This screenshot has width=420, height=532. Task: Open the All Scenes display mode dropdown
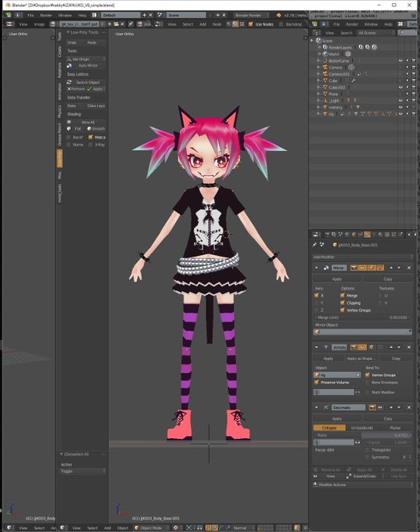[x=376, y=33]
